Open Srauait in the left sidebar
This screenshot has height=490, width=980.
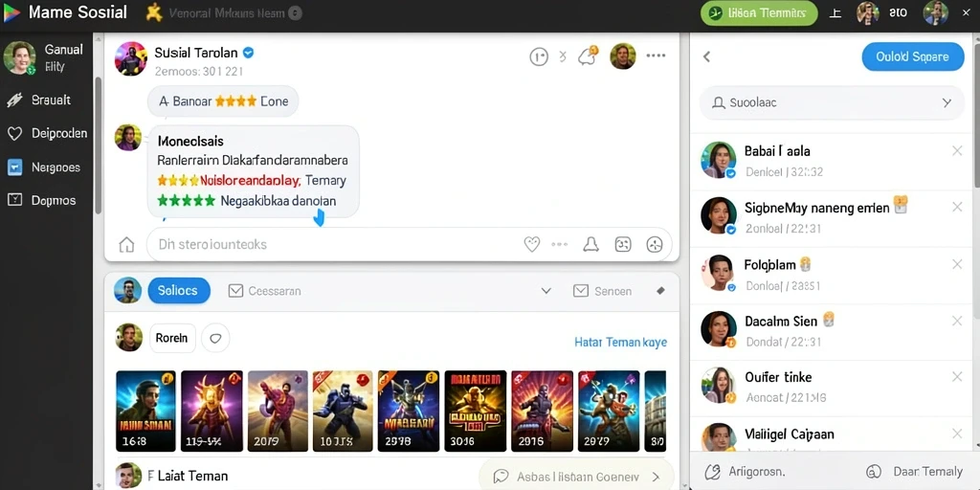pos(39,100)
